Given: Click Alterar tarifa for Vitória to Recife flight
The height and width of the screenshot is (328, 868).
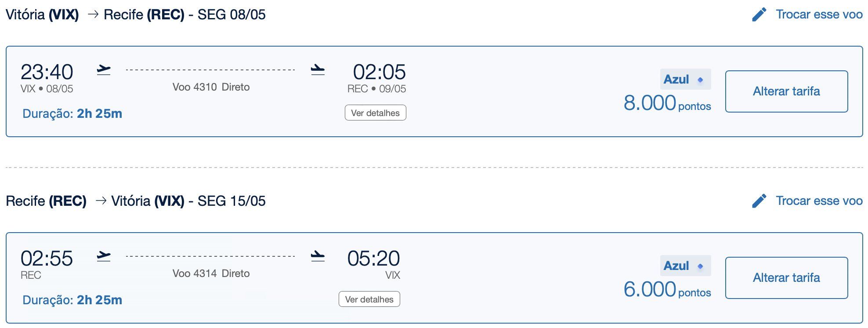Looking at the screenshot, I should [787, 91].
